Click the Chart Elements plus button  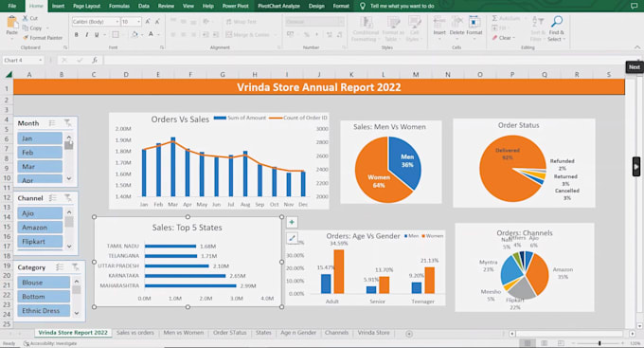point(292,222)
